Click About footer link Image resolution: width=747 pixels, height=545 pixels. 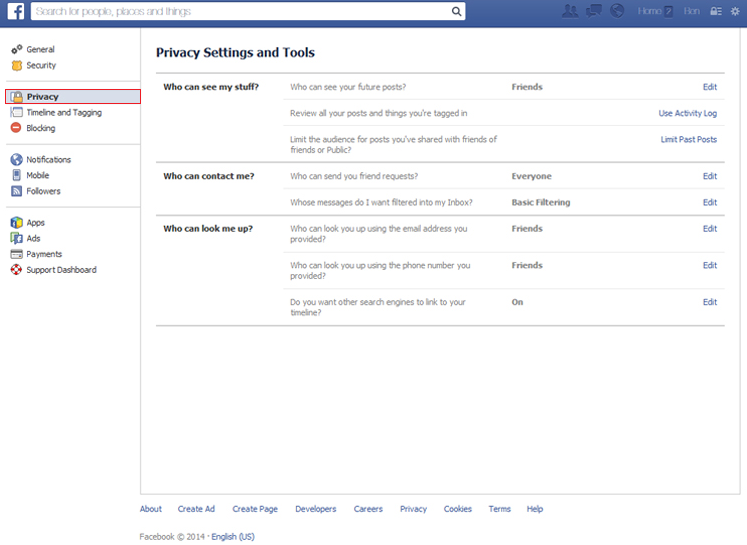point(151,509)
